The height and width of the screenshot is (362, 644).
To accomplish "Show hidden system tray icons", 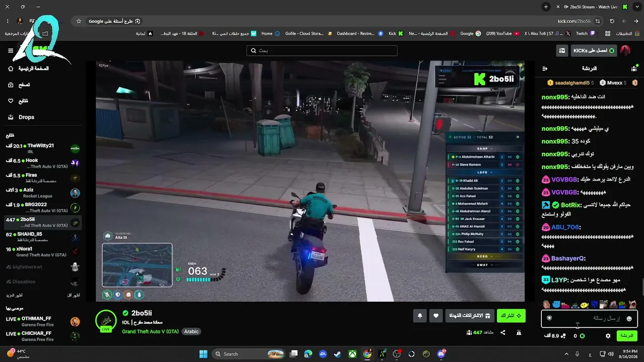I will [566, 354].
